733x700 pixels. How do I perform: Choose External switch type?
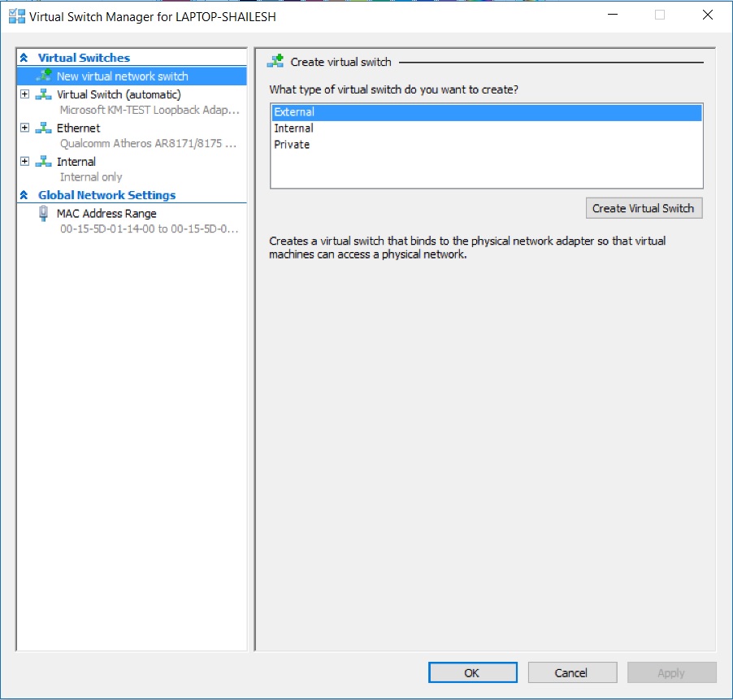(487, 112)
